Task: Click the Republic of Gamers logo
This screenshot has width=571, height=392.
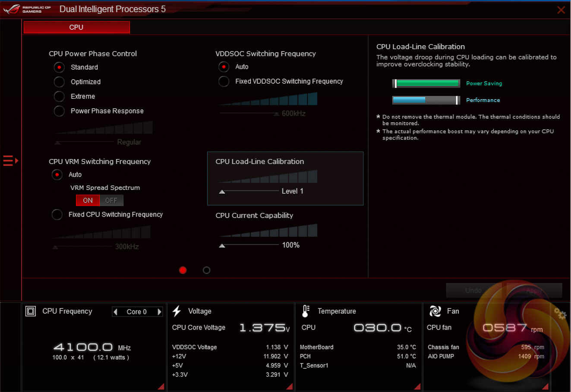Action: point(27,9)
